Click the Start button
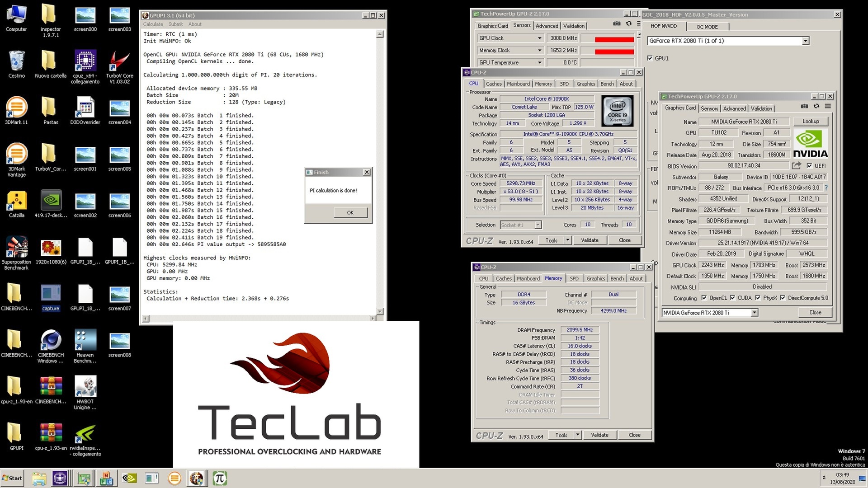868x488 pixels. (x=13, y=478)
